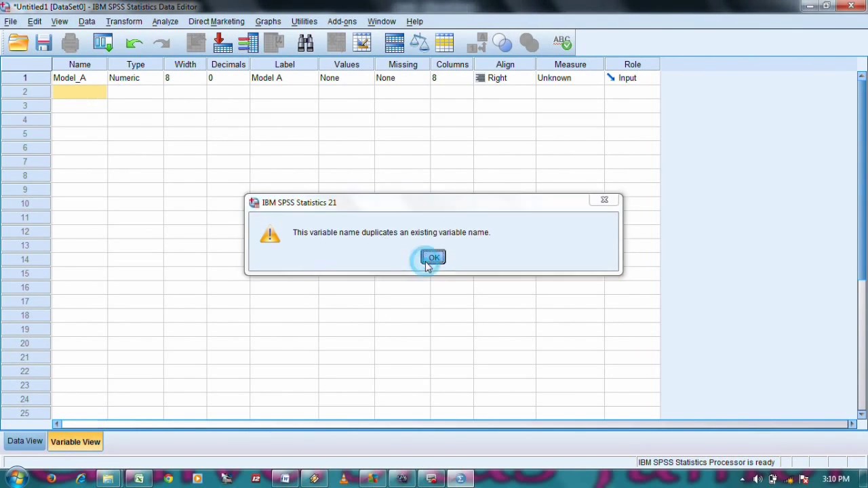The width and height of the screenshot is (868, 488).
Task: Open the Utilities menu
Action: 304,22
